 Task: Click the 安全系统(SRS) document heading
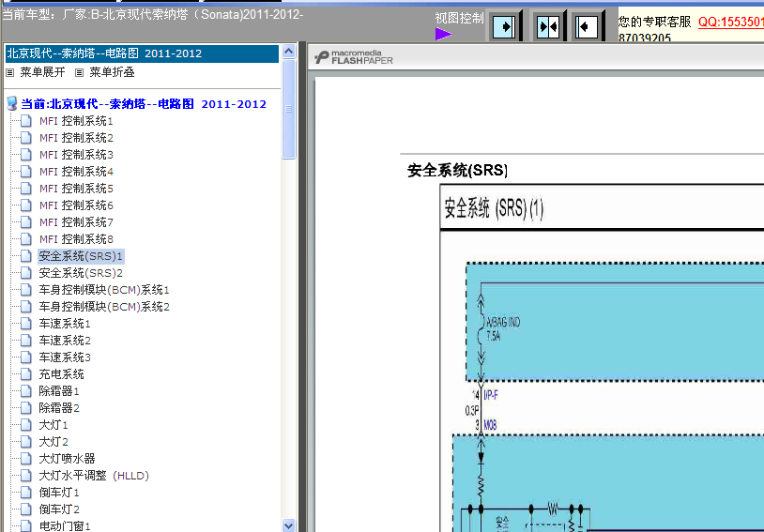(457, 170)
